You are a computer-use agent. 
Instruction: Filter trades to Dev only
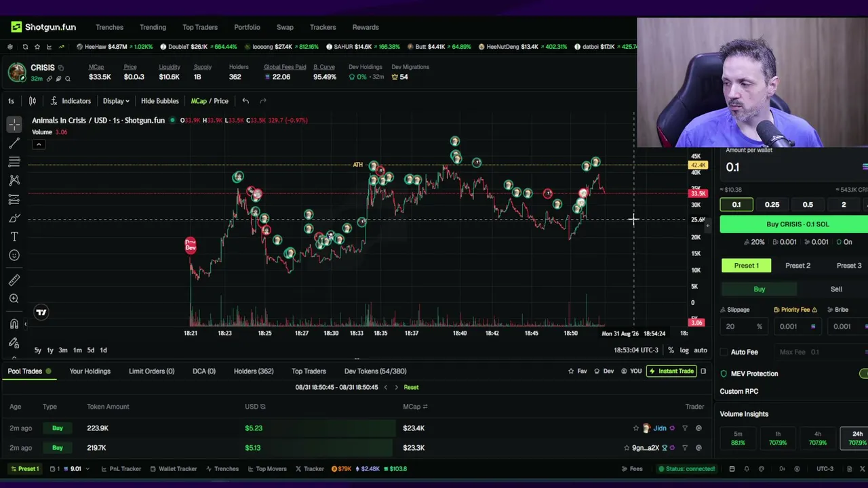pyautogui.click(x=604, y=371)
